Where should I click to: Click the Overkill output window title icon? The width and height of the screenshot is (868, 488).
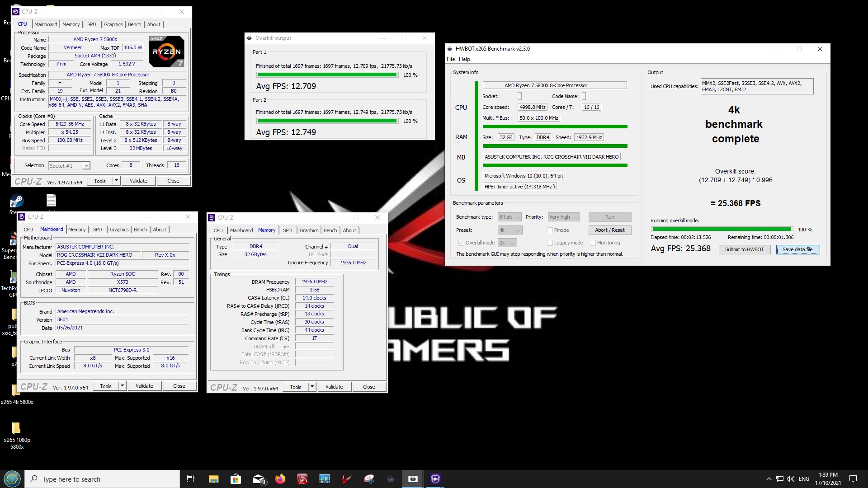coord(250,38)
